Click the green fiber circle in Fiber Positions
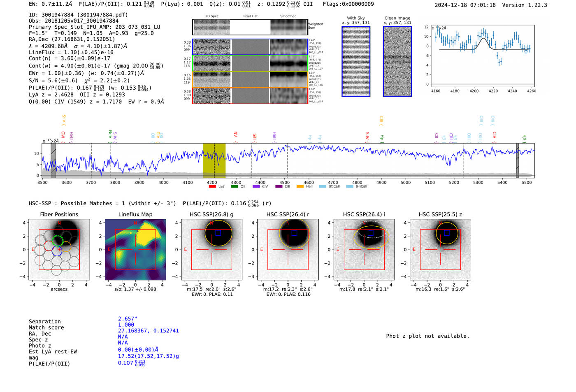This screenshot has width=576, height=392. coord(58,241)
